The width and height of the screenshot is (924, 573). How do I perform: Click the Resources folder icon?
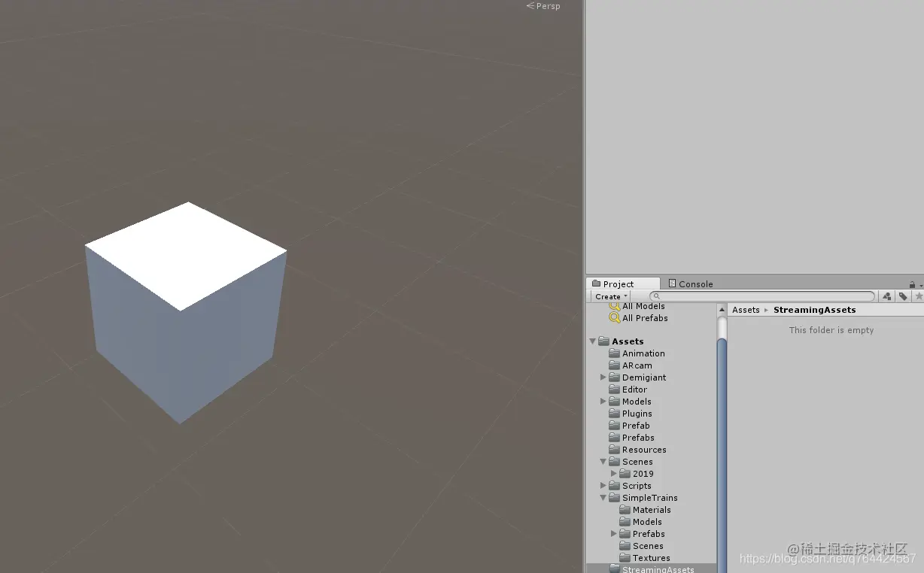(614, 450)
